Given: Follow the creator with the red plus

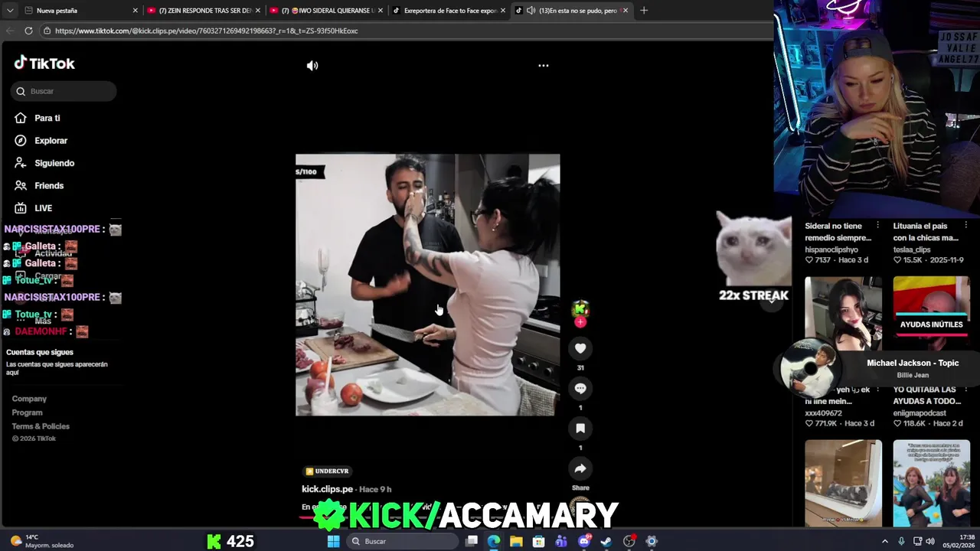Looking at the screenshot, I should pos(580,322).
